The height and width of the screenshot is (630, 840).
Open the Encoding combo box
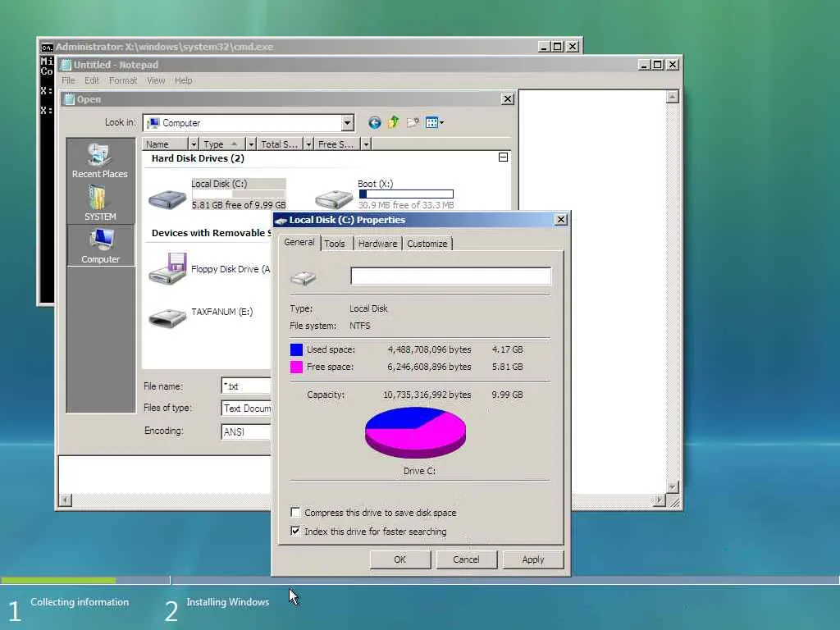pos(246,431)
